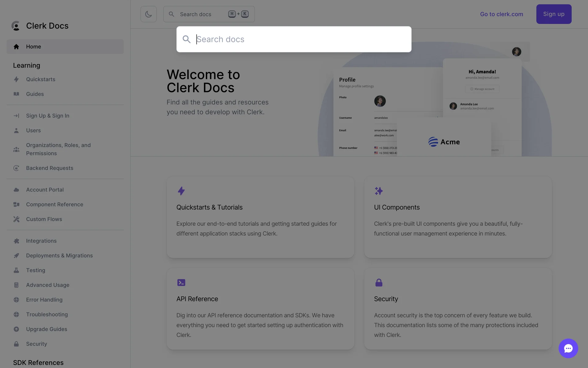Image resolution: width=588 pixels, height=368 pixels.
Task: Expand the Component Reference section
Action: click(55, 205)
